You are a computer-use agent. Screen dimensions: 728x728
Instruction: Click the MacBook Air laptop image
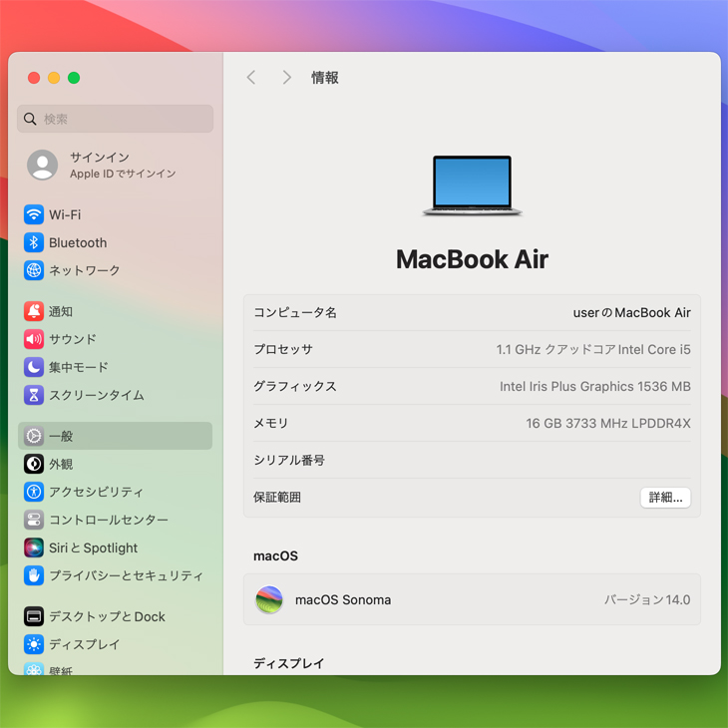pyautogui.click(x=472, y=185)
